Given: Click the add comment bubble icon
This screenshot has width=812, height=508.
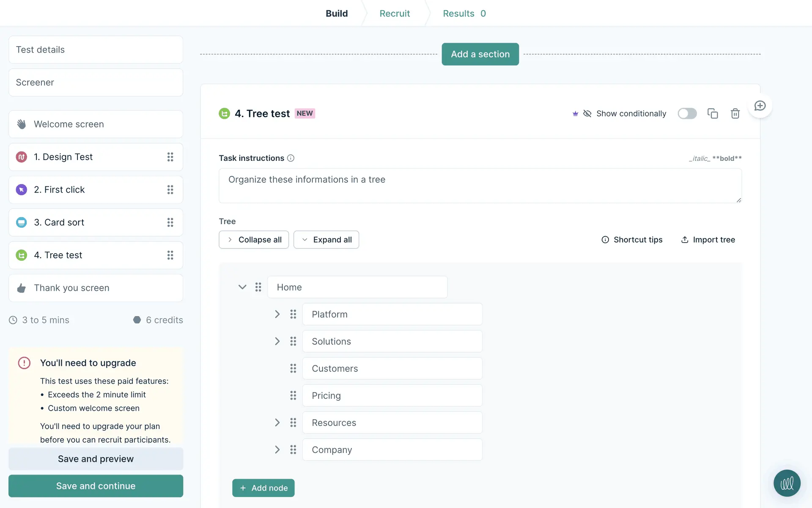Looking at the screenshot, I should (x=760, y=106).
